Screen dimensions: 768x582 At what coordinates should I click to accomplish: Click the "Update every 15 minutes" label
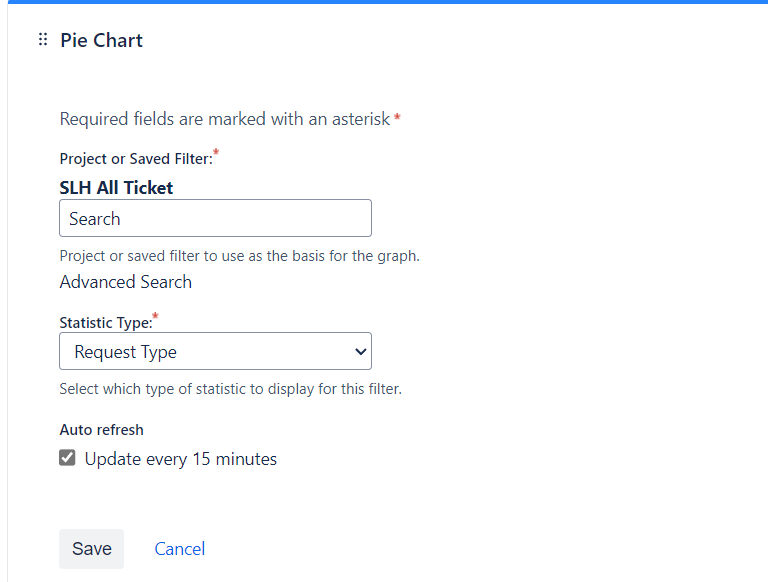pos(180,459)
